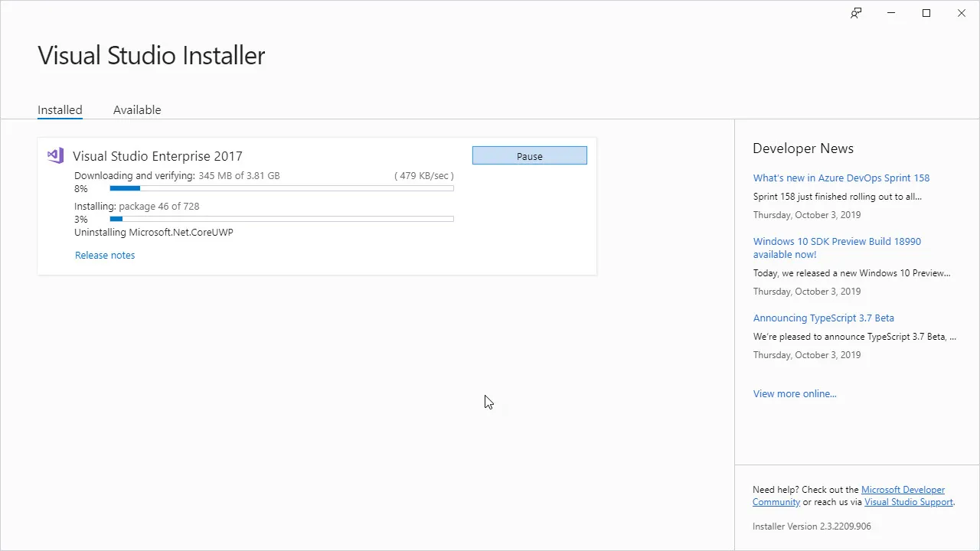Click the '8%' download percentage

81,189
